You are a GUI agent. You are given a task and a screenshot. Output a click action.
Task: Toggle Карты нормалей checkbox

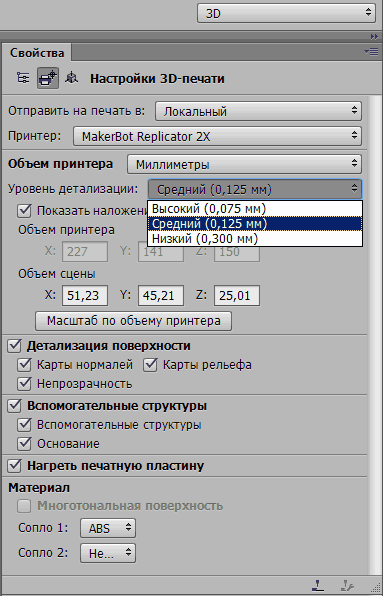(x=24, y=365)
